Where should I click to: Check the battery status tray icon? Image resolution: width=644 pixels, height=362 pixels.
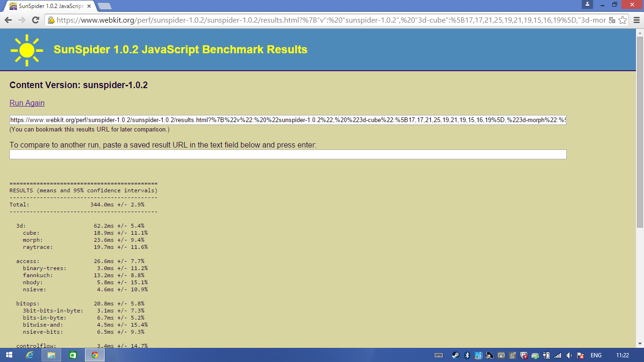tap(546, 355)
